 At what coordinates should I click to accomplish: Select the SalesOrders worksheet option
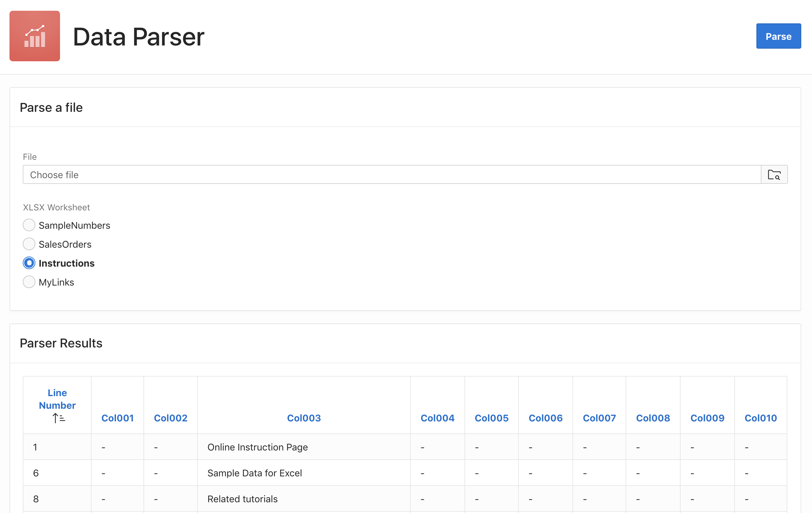click(29, 244)
